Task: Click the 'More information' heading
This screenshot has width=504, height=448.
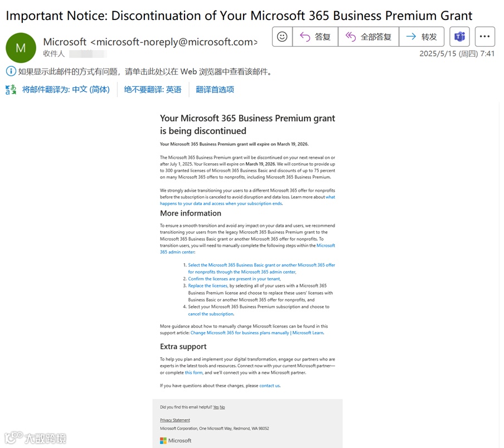Action: 191,213
